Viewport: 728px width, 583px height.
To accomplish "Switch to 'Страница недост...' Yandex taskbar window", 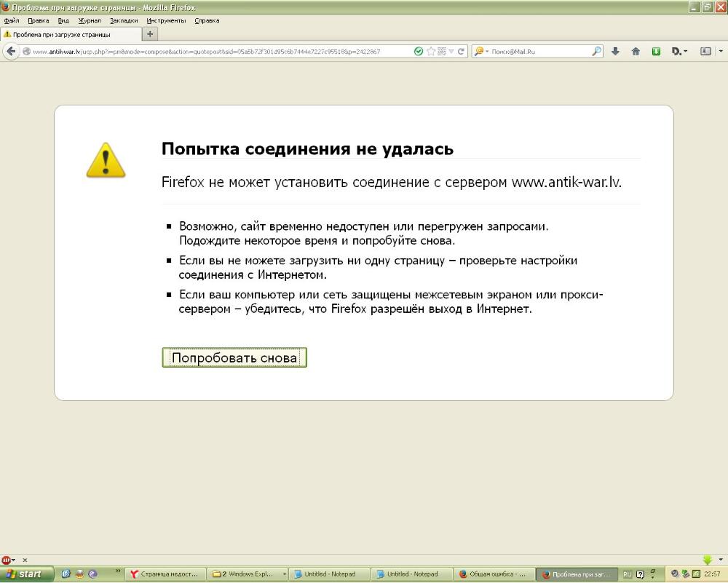I will (165, 574).
